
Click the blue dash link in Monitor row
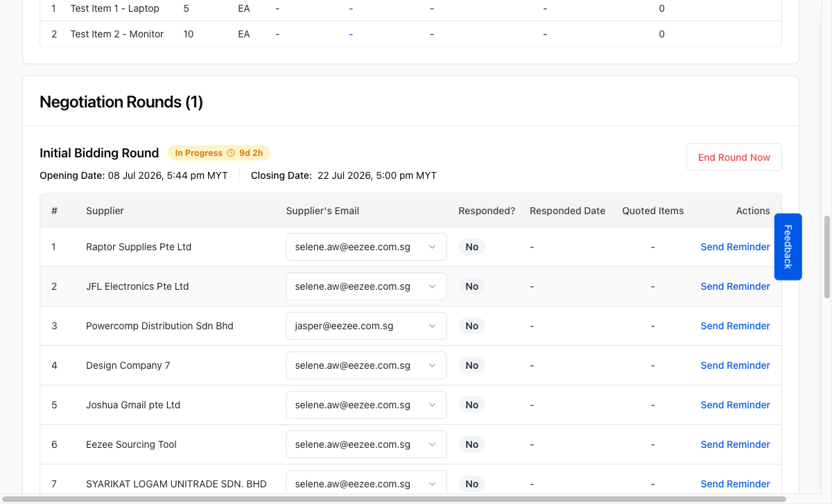[351, 34]
